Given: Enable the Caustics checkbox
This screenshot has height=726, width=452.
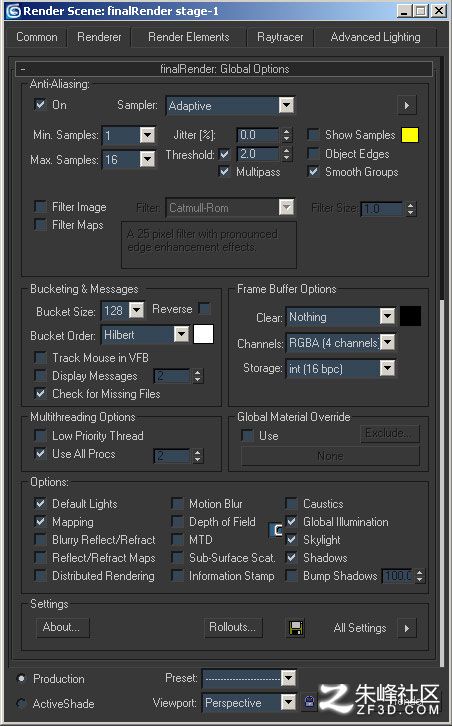Looking at the screenshot, I should (291, 503).
